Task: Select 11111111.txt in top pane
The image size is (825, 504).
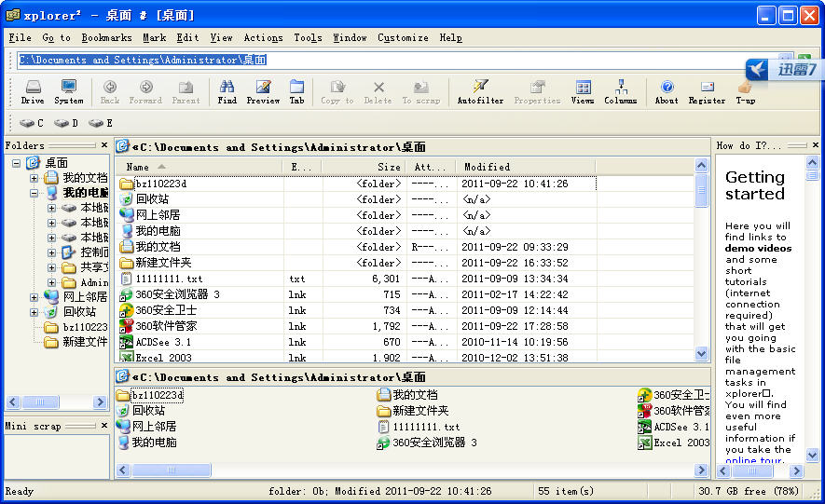Action: point(355,279)
